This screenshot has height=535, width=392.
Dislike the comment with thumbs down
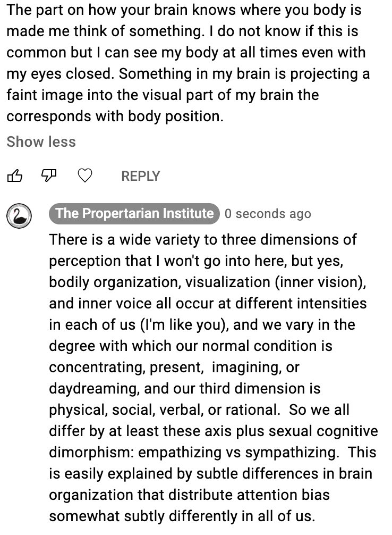[49, 176]
